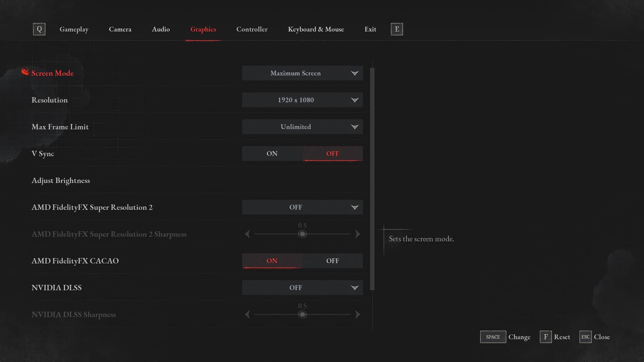Click the SPACE key icon for Change

pyautogui.click(x=493, y=337)
